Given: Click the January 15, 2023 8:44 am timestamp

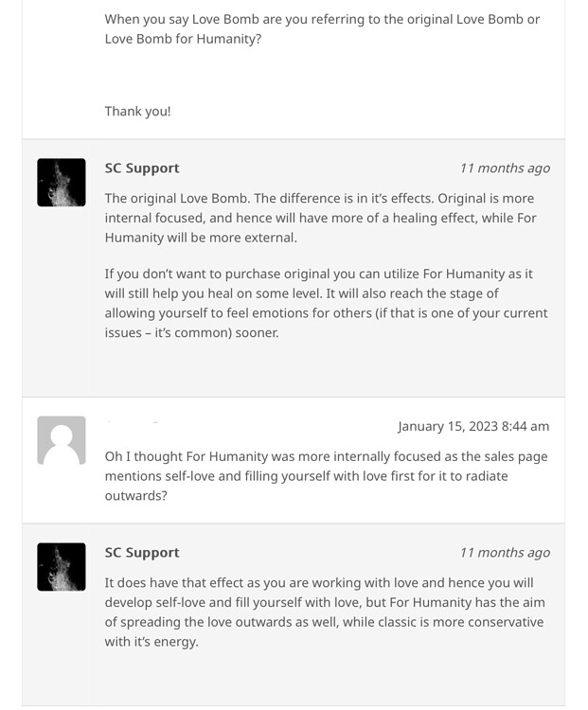Looking at the screenshot, I should pos(473,426).
